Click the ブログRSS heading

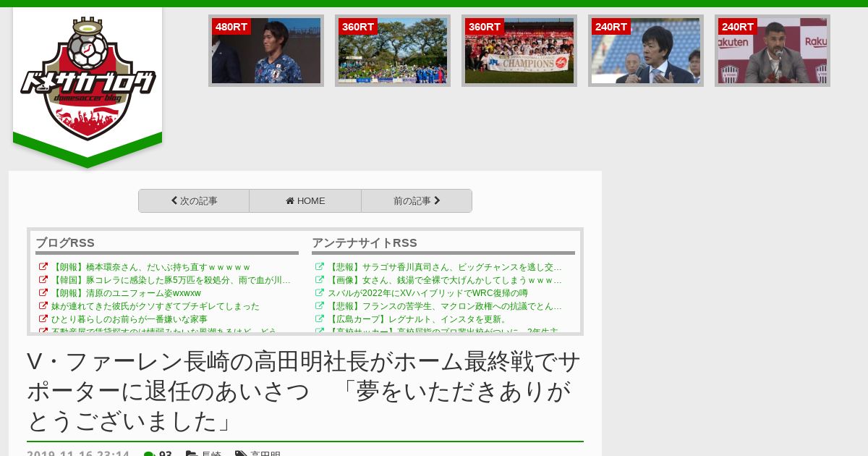click(65, 242)
